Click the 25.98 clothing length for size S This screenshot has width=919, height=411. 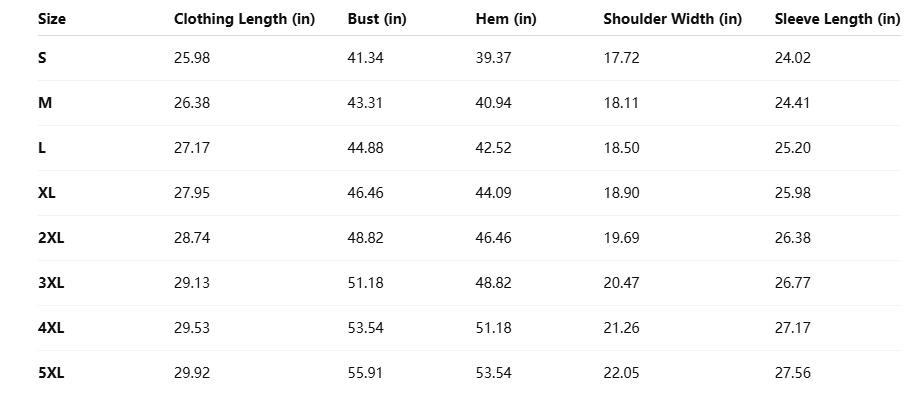(192, 58)
